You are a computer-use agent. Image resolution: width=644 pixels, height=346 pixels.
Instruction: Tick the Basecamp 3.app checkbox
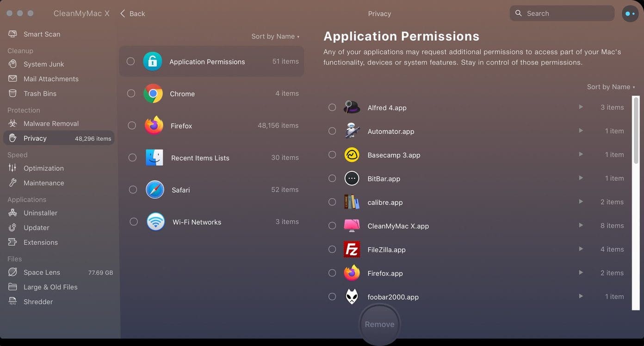coord(332,155)
